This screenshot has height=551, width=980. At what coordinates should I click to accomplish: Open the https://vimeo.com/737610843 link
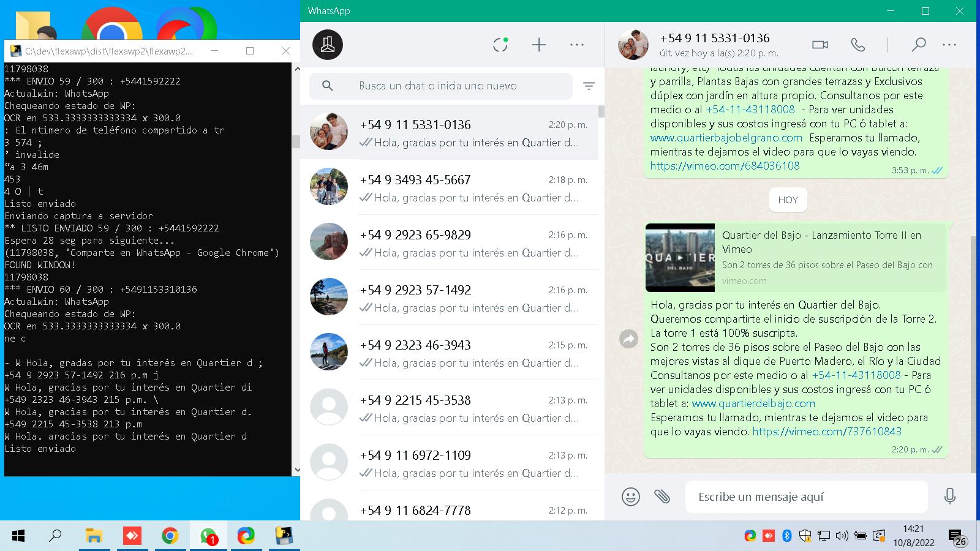(x=827, y=432)
